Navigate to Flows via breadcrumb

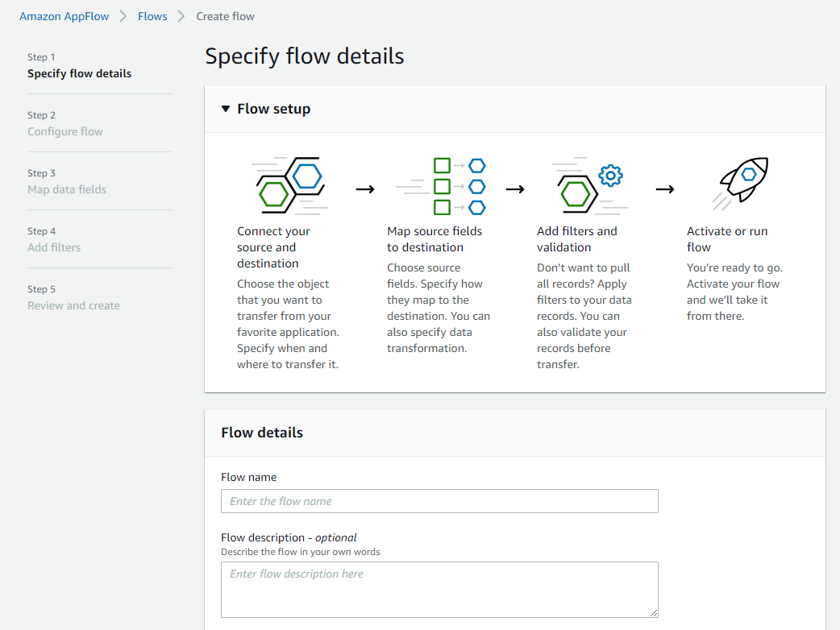pyautogui.click(x=152, y=15)
